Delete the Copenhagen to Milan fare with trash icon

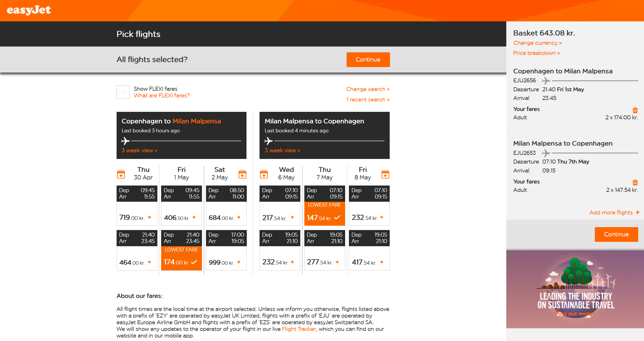tap(635, 110)
